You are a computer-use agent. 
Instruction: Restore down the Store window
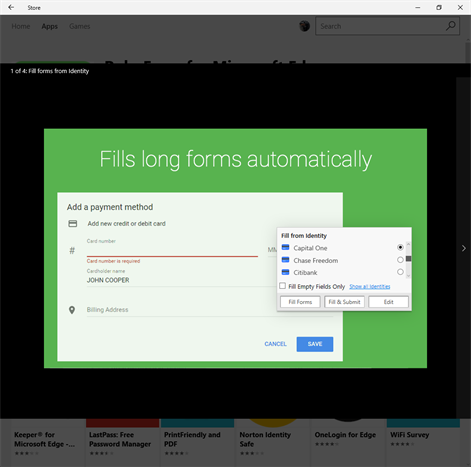point(439,7)
